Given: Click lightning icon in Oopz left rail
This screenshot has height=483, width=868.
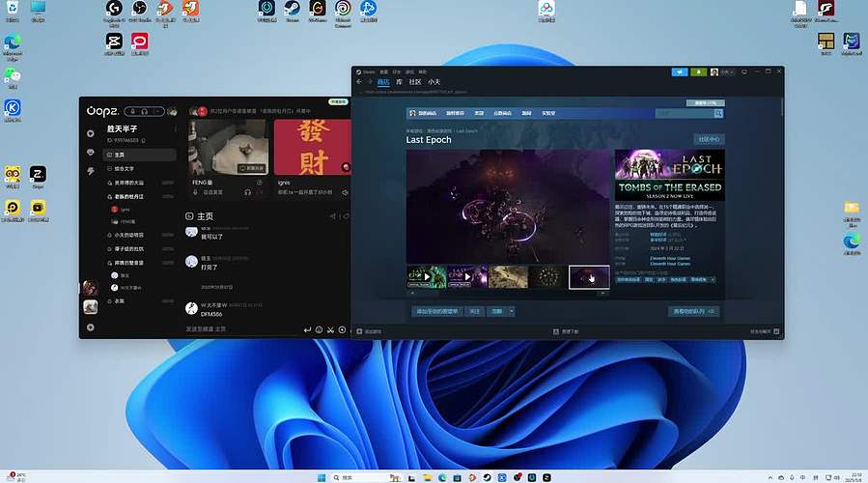Looking at the screenshot, I should coord(90,172).
